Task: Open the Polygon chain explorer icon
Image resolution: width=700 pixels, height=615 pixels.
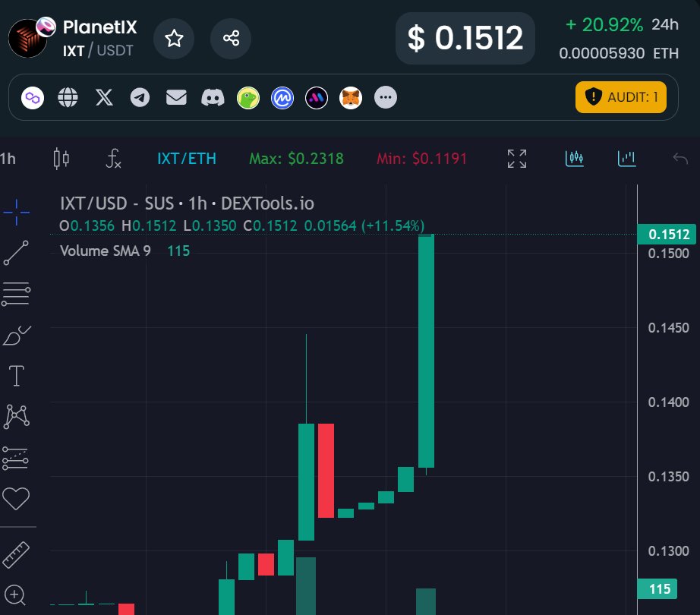Action: tap(33, 97)
